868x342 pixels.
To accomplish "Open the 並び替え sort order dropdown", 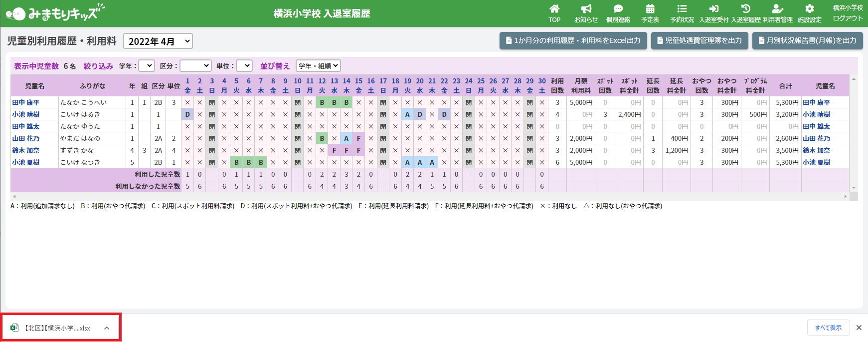I will (x=318, y=66).
